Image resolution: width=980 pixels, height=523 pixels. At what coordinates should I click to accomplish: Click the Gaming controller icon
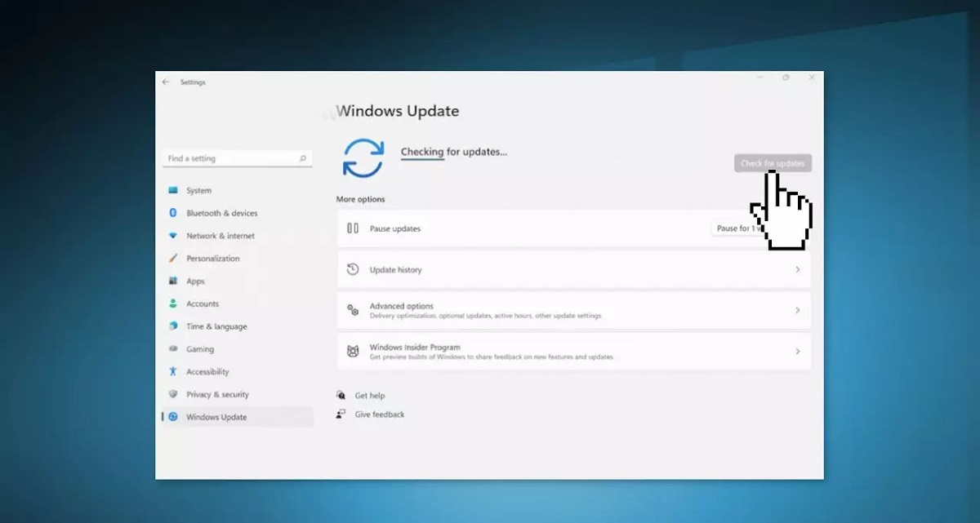pyautogui.click(x=173, y=349)
